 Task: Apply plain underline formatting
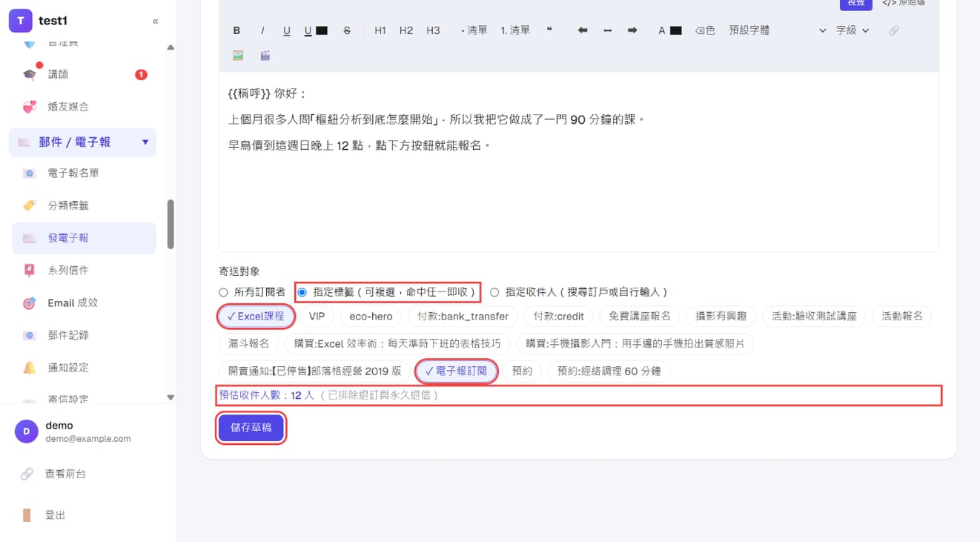pos(287,30)
